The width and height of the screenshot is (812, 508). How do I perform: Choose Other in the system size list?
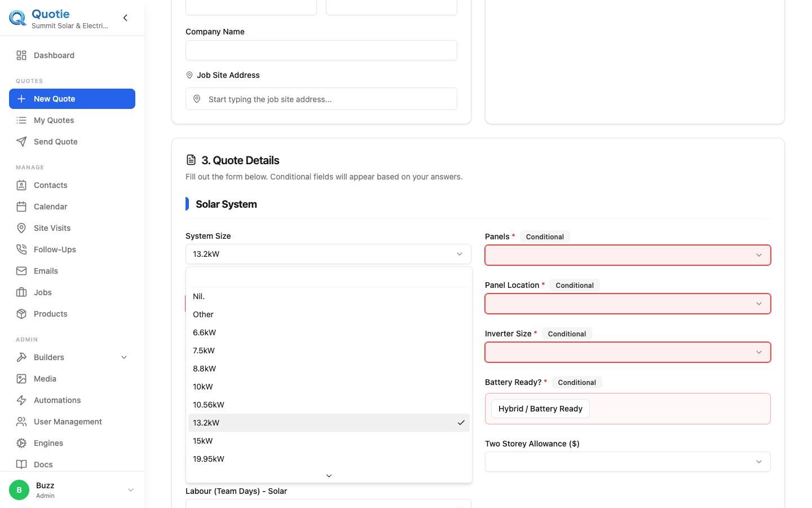(329, 314)
